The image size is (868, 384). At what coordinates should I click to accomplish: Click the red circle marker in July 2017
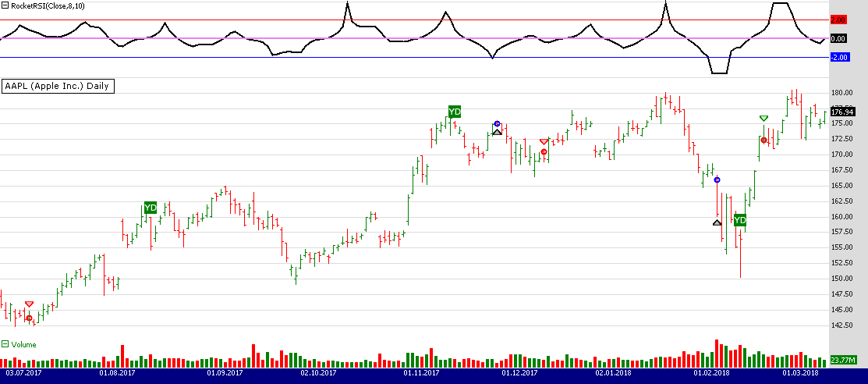tap(30, 318)
